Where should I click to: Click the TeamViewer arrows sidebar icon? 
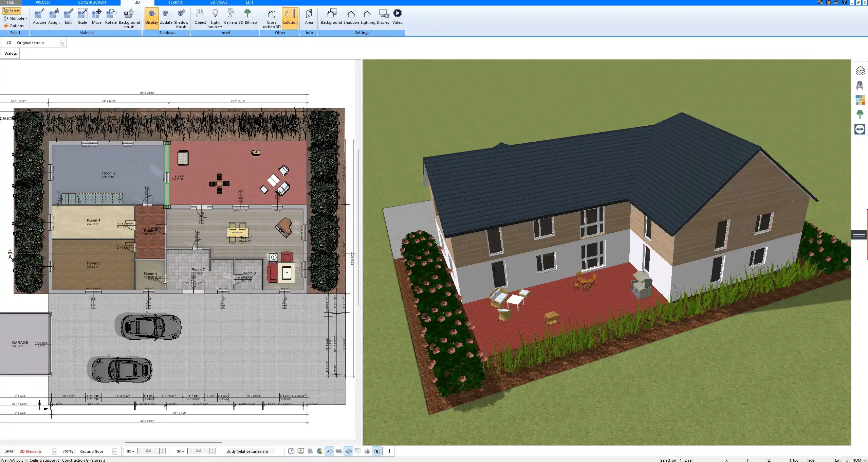[x=860, y=129]
